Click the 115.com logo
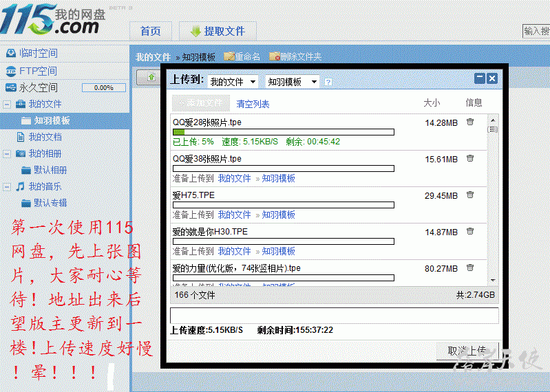 pyautogui.click(x=52, y=19)
